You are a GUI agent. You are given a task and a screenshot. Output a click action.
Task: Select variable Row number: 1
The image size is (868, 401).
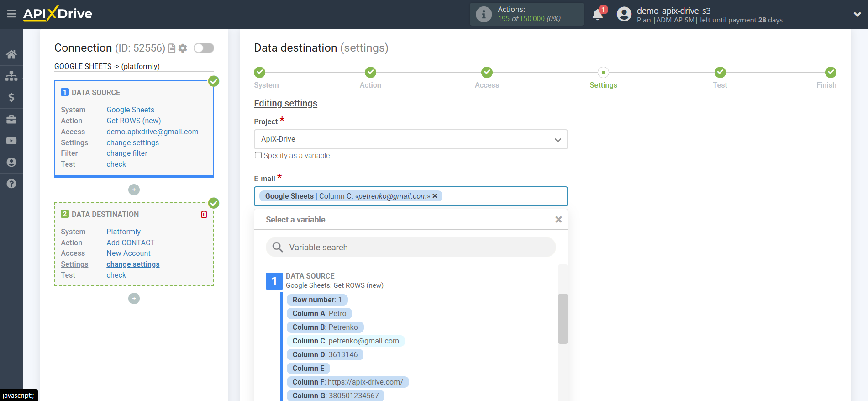point(317,300)
